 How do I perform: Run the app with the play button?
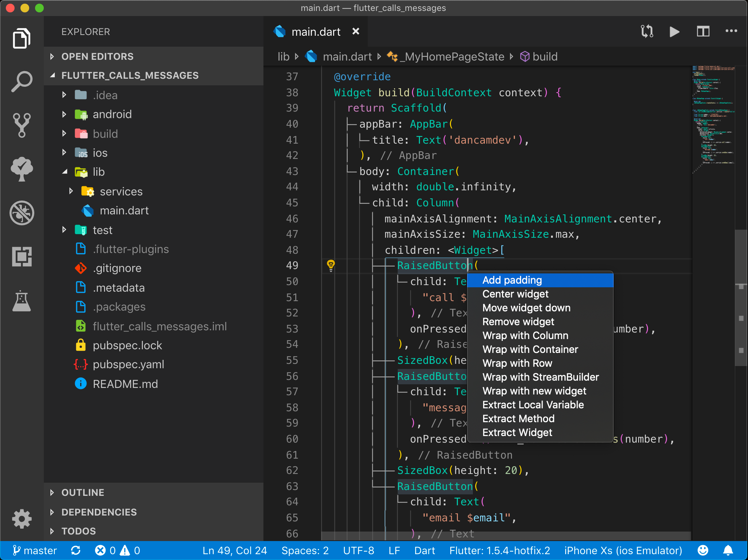(x=674, y=31)
